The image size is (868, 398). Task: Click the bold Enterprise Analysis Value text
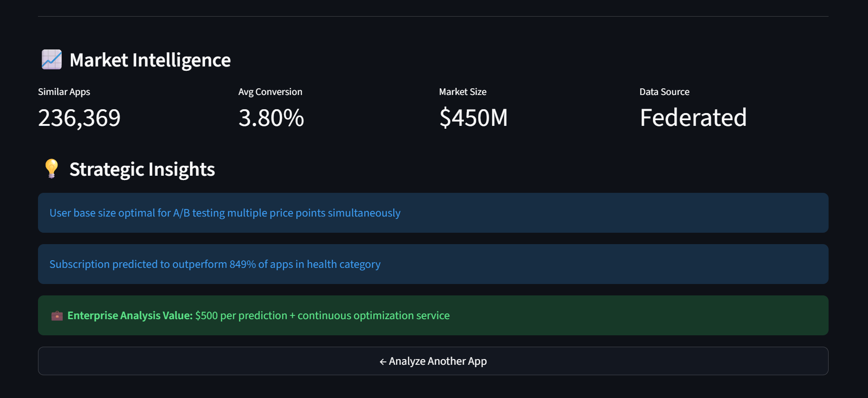pyautogui.click(x=130, y=316)
